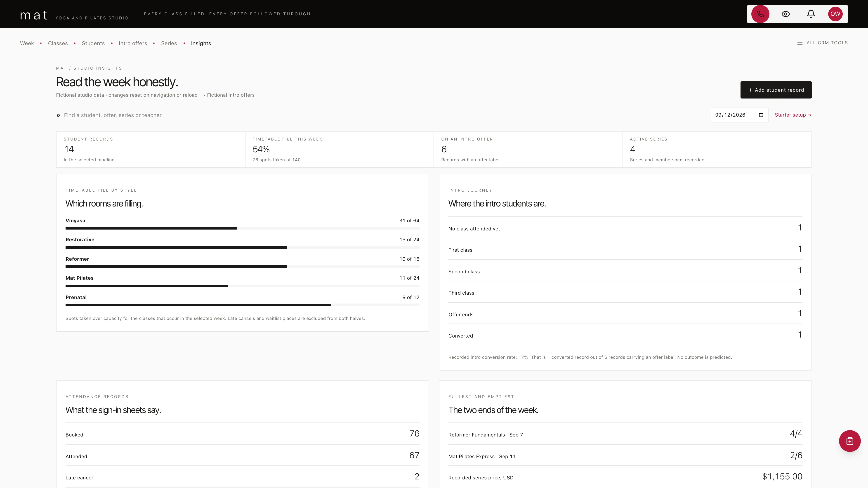
Task: Select the Converted intro journey row
Action: click(x=625, y=335)
